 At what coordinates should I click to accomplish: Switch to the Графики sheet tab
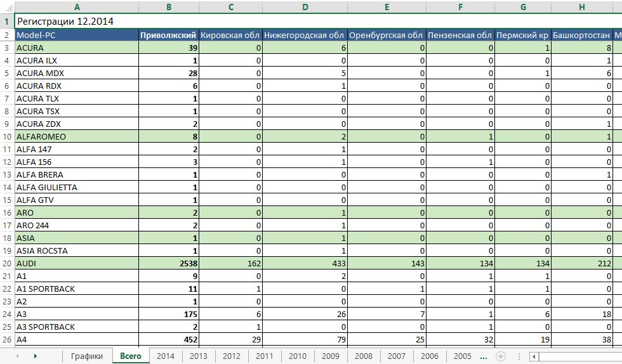click(x=86, y=356)
